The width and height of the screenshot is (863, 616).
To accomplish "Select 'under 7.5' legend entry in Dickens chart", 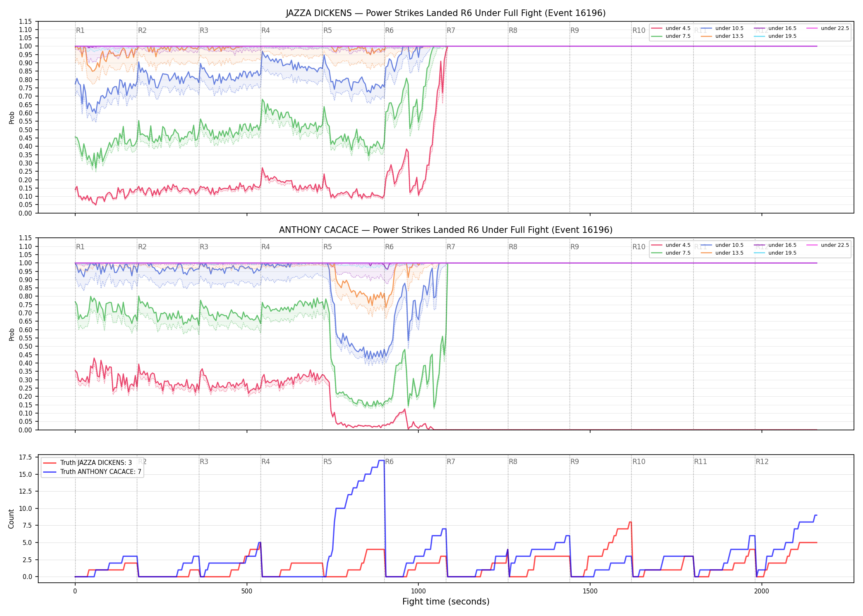I will point(671,36).
